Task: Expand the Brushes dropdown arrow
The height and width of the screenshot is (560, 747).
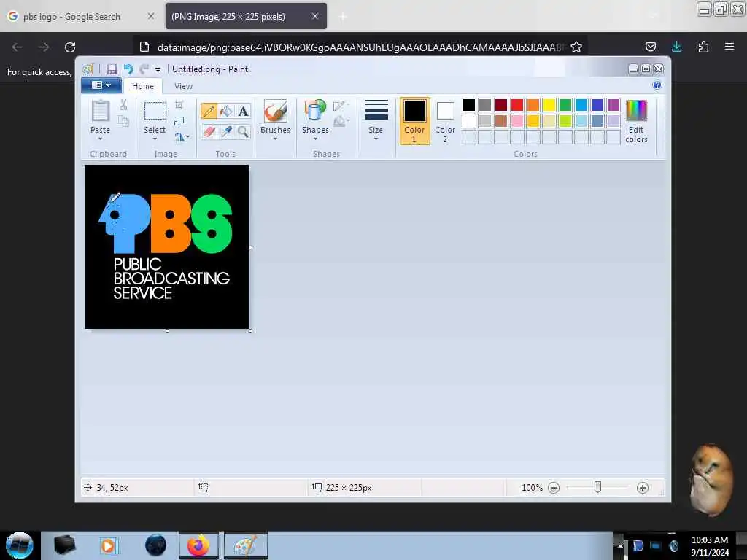Action: pyautogui.click(x=275, y=139)
